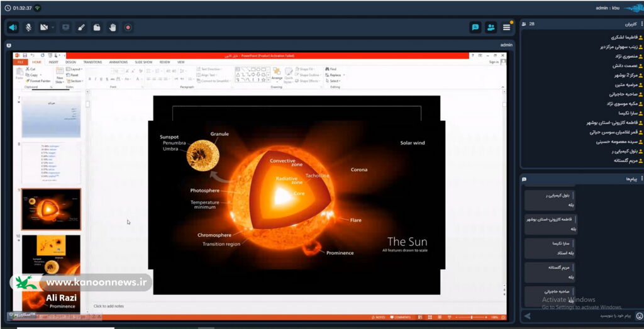The height and width of the screenshot is (329, 644).
Task: Click the Format Painter button
Action: click(39, 81)
